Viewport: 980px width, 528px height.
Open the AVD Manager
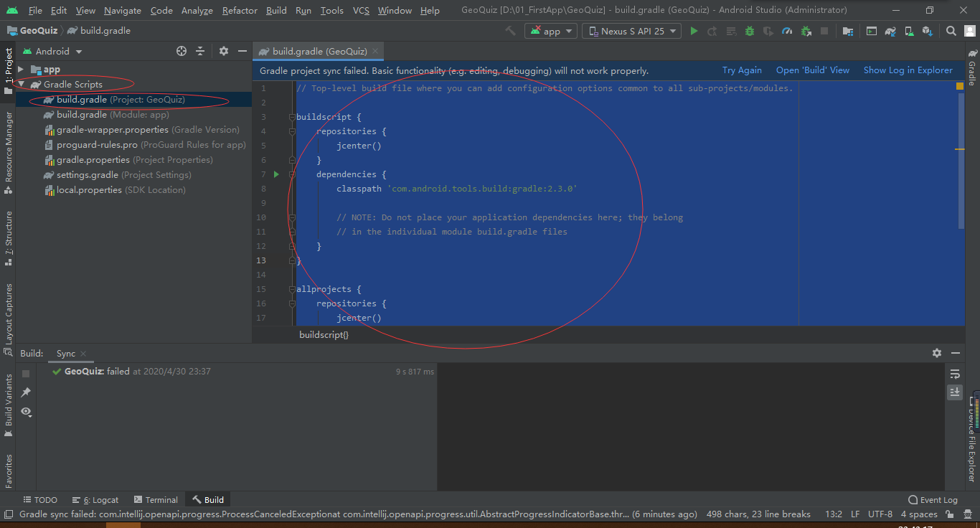909,31
